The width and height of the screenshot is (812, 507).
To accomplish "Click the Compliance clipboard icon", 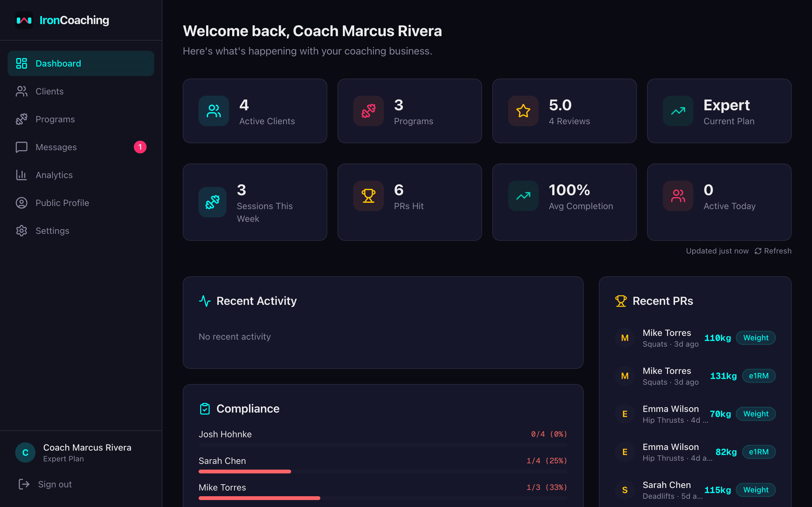I will [205, 408].
